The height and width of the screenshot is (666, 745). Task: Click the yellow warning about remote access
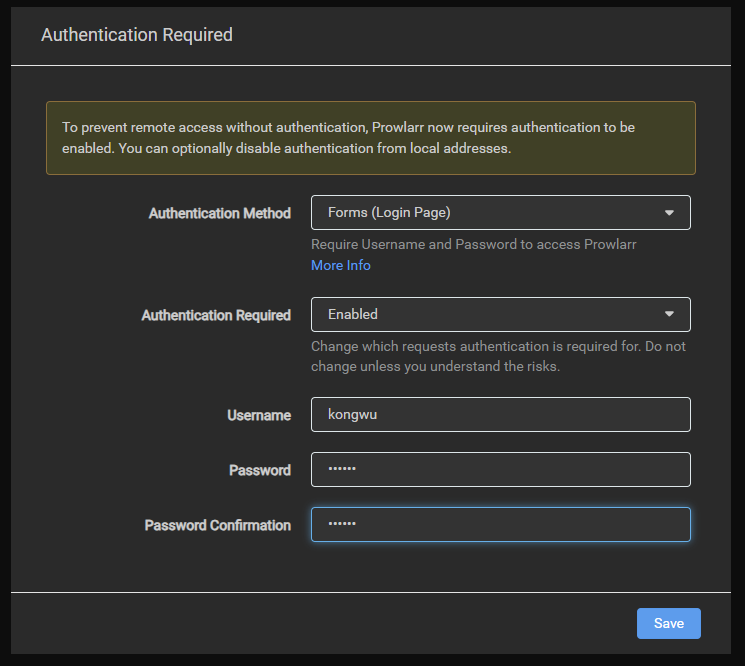point(371,138)
